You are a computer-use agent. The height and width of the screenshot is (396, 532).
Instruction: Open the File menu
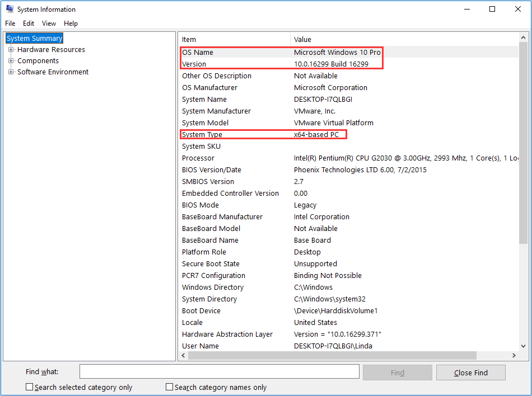(x=10, y=23)
